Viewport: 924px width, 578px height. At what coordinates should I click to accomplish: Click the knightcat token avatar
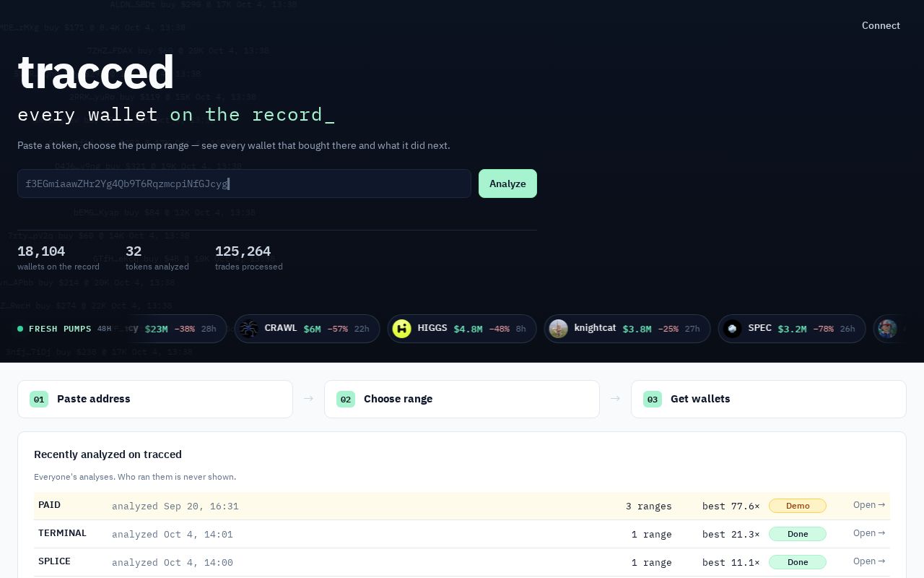558,329
